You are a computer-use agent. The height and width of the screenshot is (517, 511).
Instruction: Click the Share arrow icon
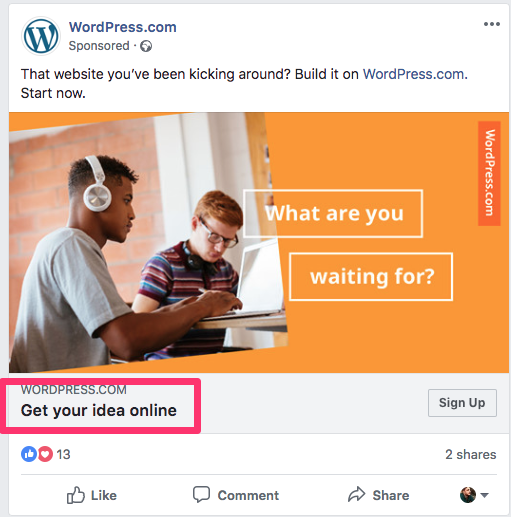point(357,494)
